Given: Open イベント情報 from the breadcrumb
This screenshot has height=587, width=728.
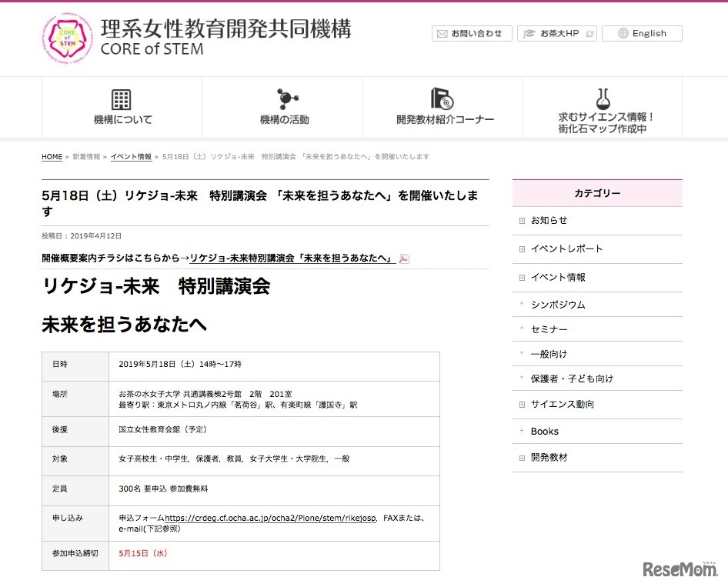Looking at the screenshot, I should click(131, 156).
